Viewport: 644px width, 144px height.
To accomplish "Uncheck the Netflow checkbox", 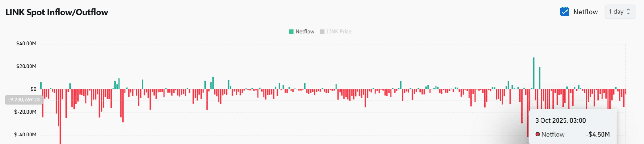I will pos(564,12).
